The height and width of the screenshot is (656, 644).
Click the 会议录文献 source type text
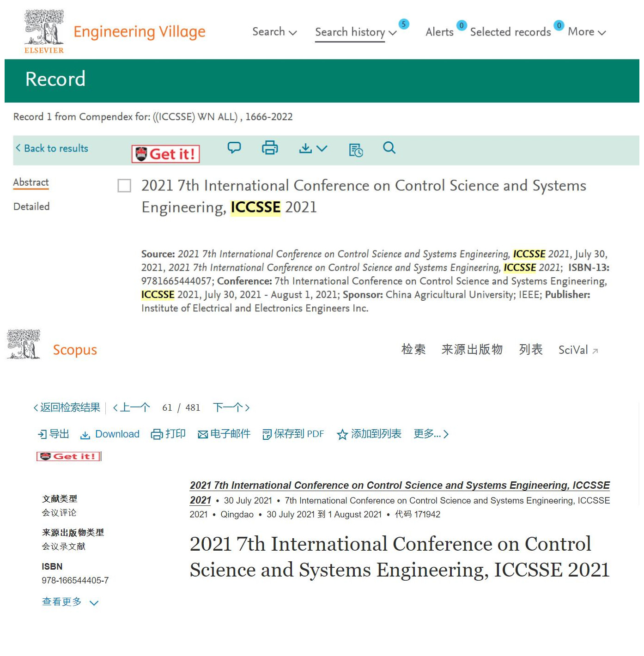coord(64,546)
